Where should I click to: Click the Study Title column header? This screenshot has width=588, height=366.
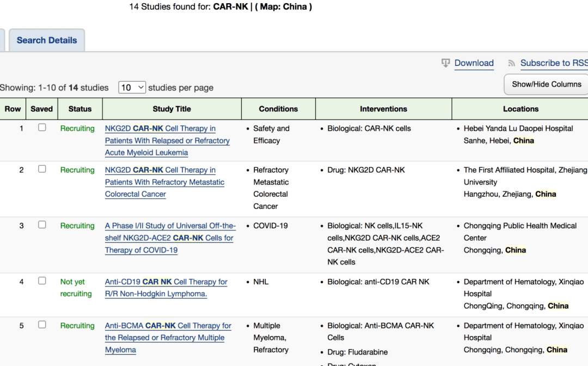[171, 109]
